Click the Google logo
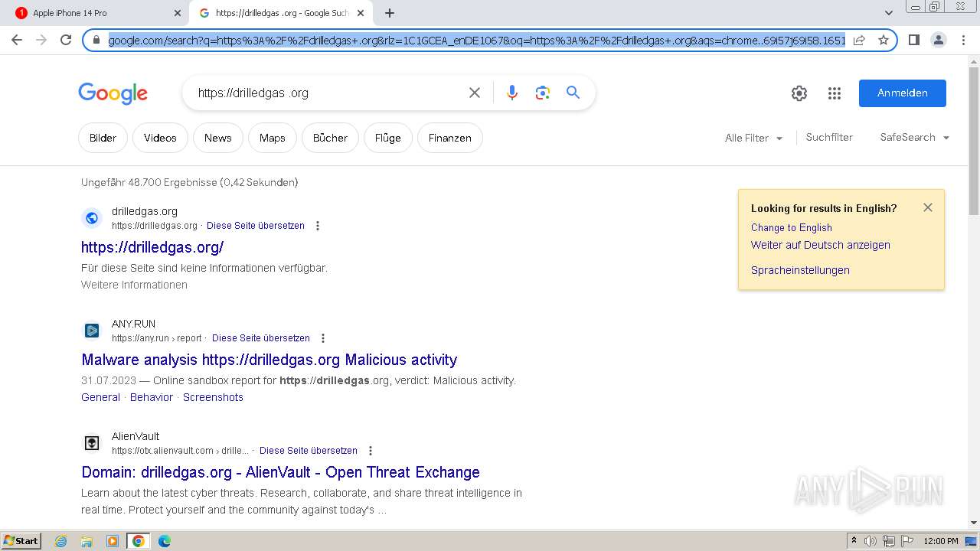 point(113,93)
